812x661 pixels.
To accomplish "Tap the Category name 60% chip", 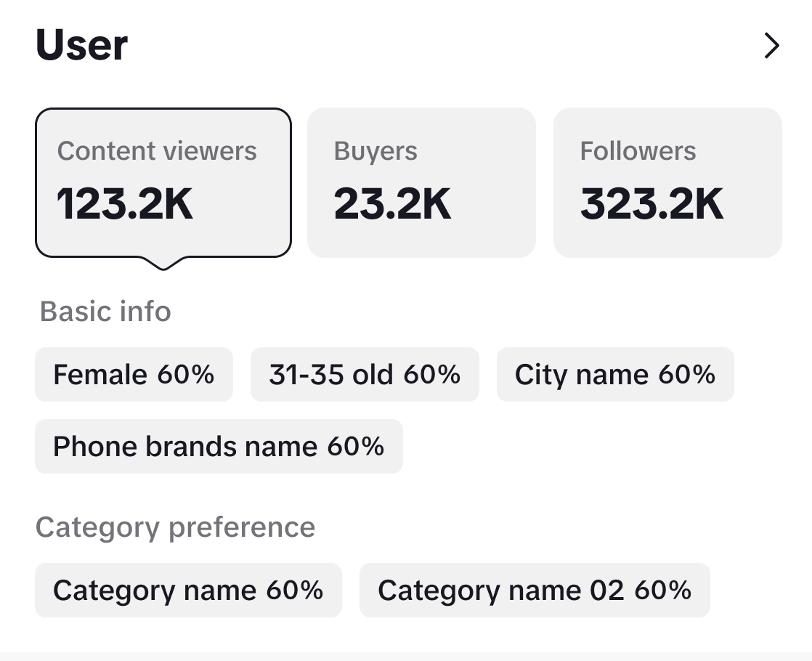I will click(x=188, y=590).
